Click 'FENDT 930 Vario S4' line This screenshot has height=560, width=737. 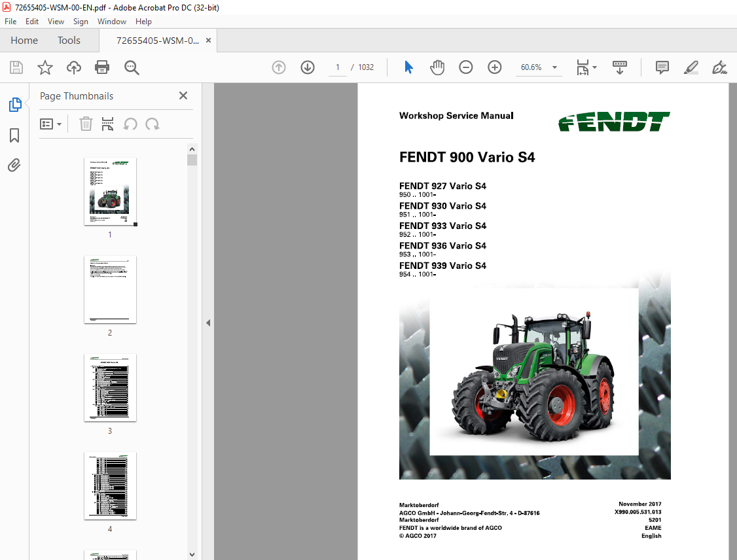pyautogui.click(x=442, y=206)
